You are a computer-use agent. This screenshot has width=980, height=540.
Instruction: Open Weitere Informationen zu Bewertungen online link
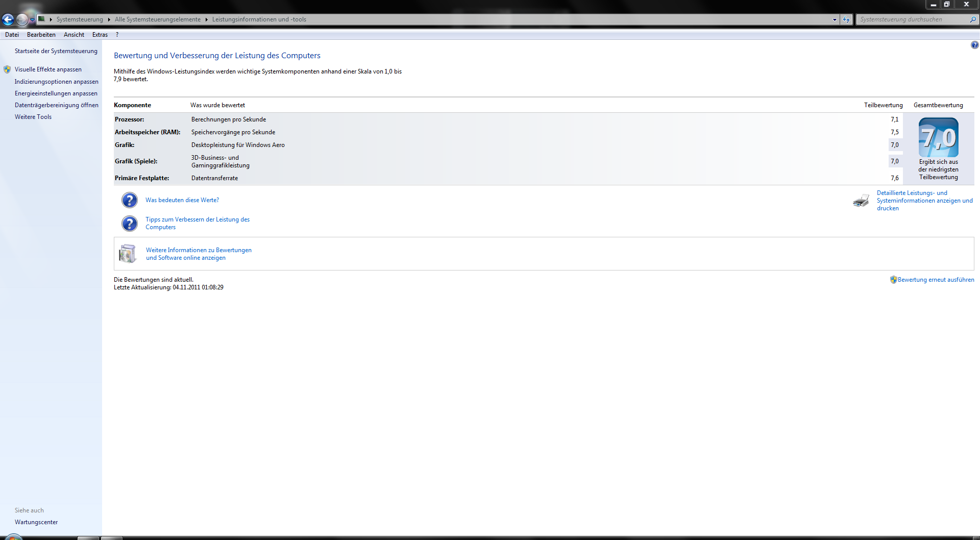199,254
